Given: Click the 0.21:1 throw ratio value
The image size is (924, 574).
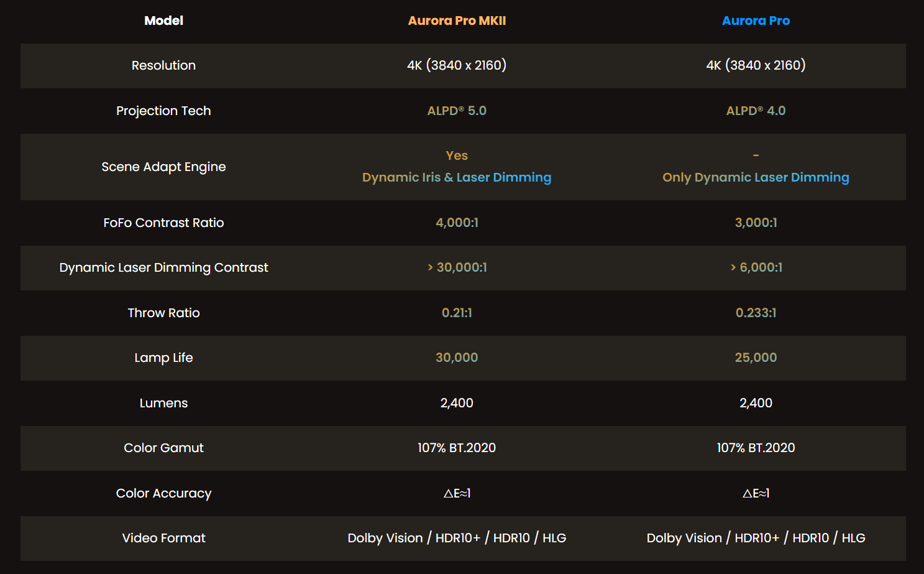Looking at the screenshot, I should coord(457,313).
